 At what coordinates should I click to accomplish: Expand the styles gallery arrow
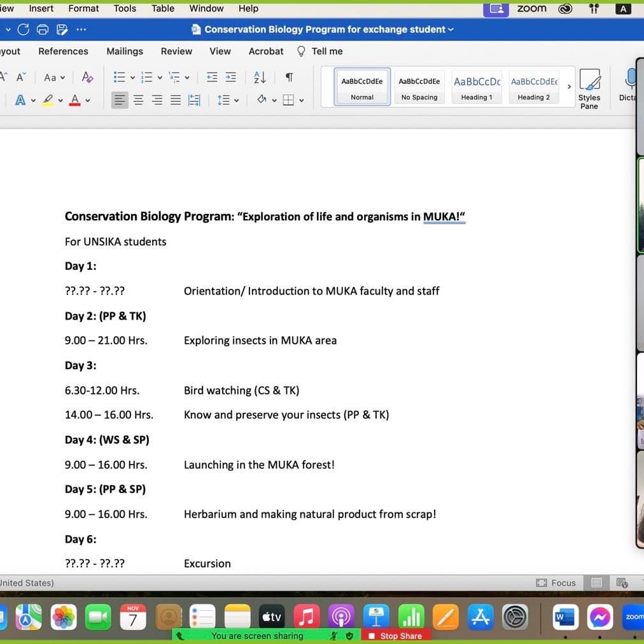coord(569,87)
